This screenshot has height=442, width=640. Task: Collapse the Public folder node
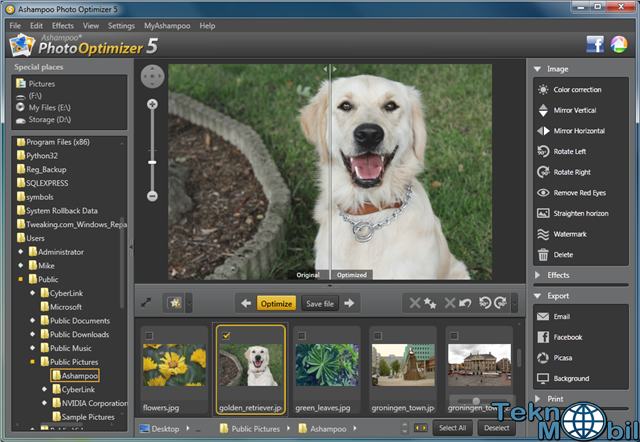click(x=20, y=280)
